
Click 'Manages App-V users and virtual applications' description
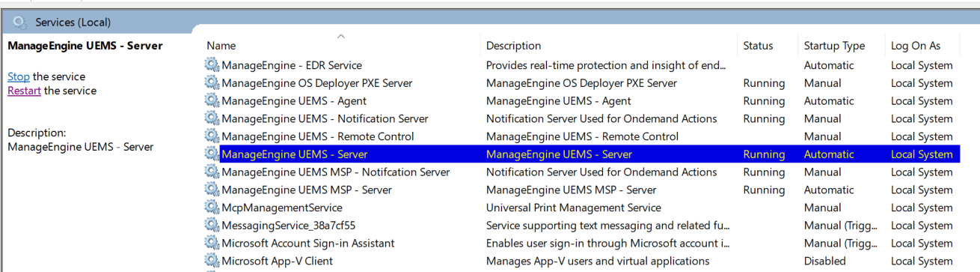[598, 261]
